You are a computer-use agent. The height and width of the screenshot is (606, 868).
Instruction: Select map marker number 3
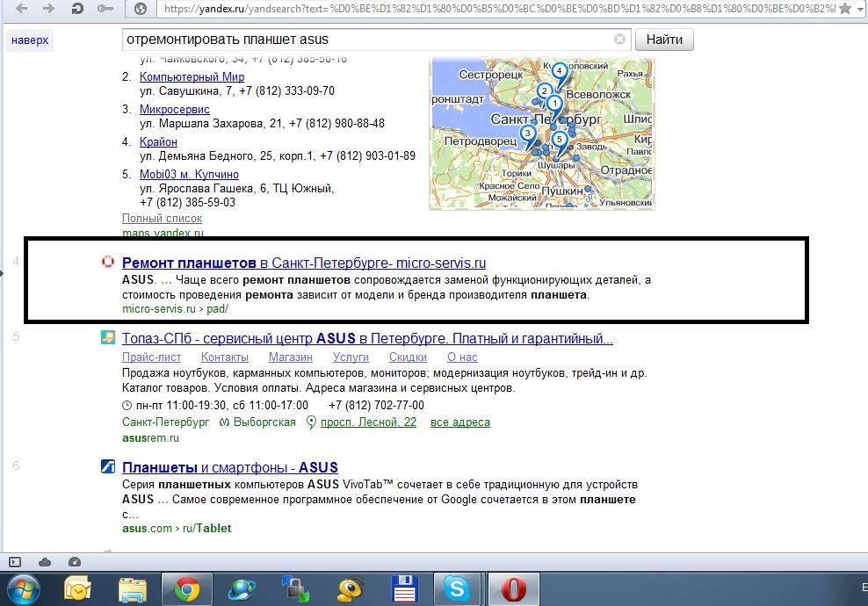pos(527,133)
